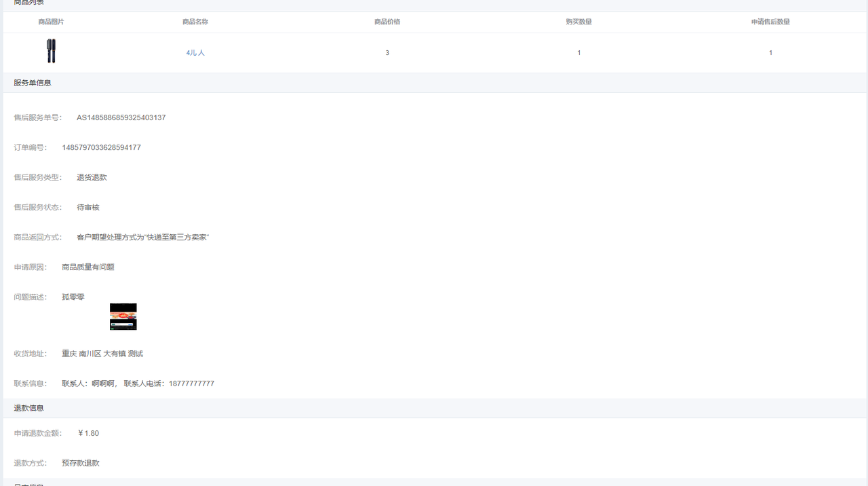Click the 售后服务类型 label

[38, 178]
